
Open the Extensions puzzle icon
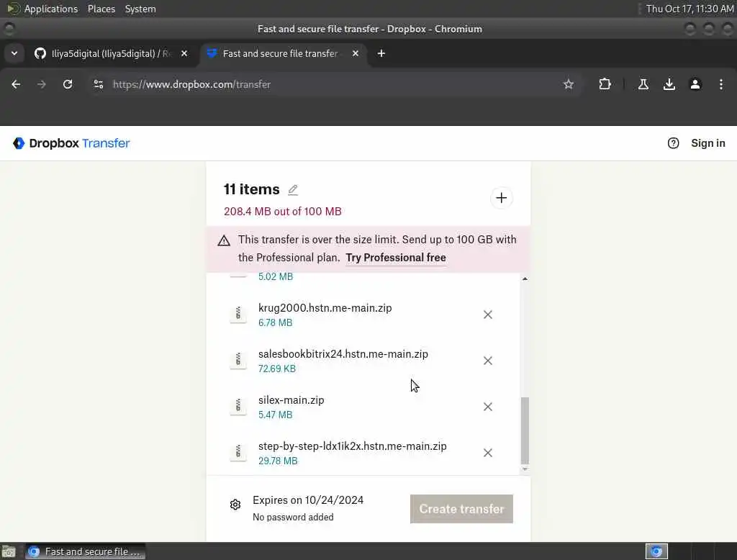pos(605,84)
